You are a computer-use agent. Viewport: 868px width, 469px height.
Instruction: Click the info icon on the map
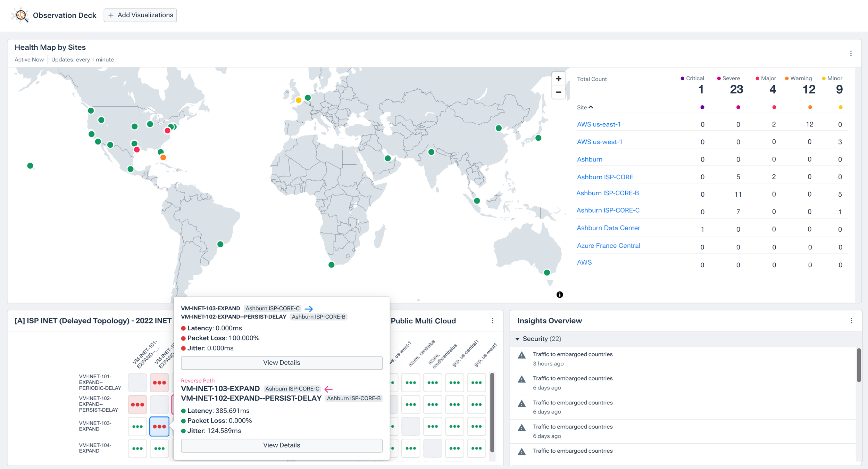560,294
